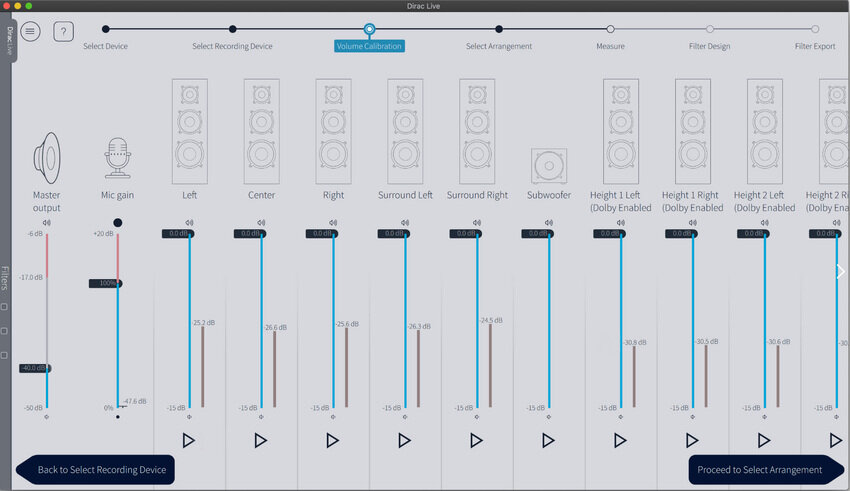The height and width of the screenshot is (491, 850).
Task: Open the hamburger menu icon
Action: click(30, 31)
